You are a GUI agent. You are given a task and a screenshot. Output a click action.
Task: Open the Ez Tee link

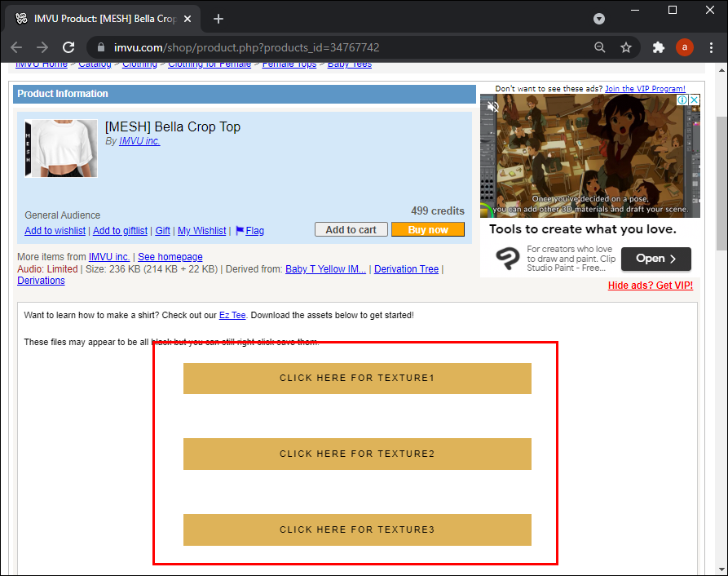point(232,315)
